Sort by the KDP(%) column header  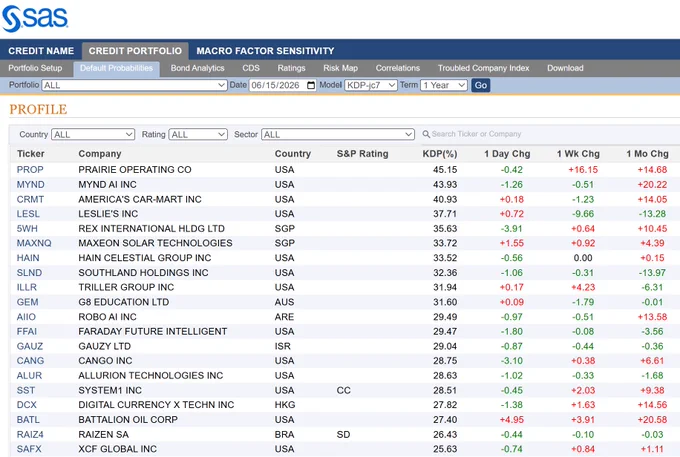440,154
